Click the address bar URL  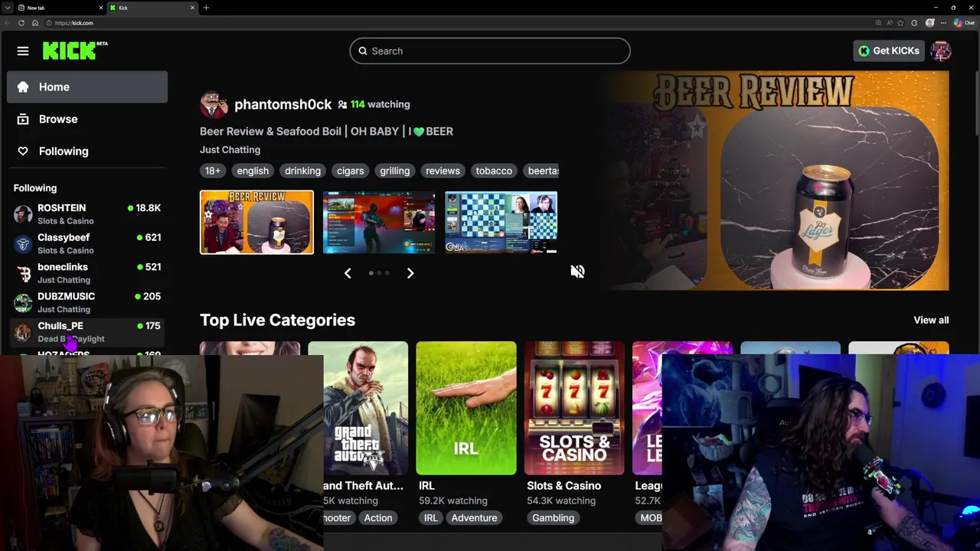(x=74, y=23)
